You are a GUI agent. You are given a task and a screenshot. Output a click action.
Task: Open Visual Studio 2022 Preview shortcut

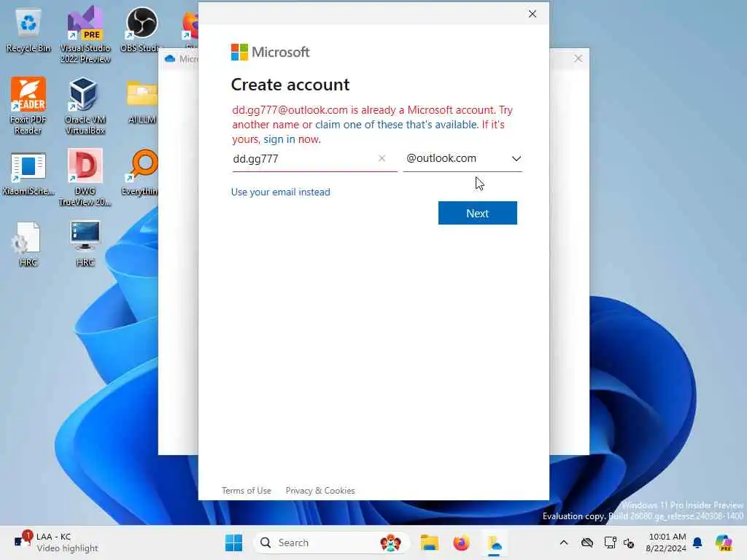tap(85, 35)
